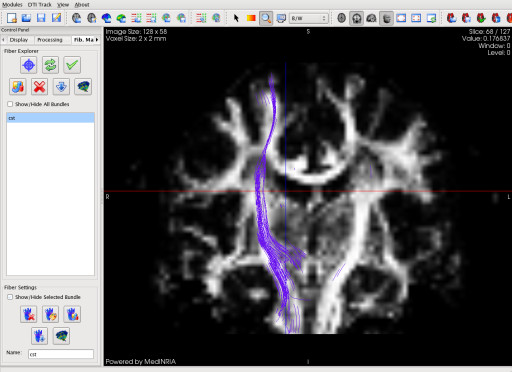512x372 pixels.
Task: Toggle Show/Hide All Bundles checkbox
Action: 10,104
